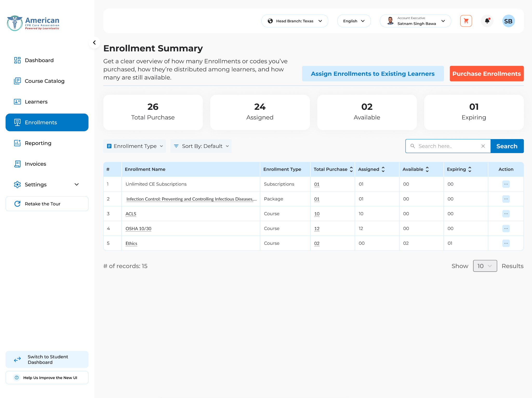Click Total Purchase value 10 for ACLS
The height and width of the screenshot is (398, 532).
click(x=317, y=214)
